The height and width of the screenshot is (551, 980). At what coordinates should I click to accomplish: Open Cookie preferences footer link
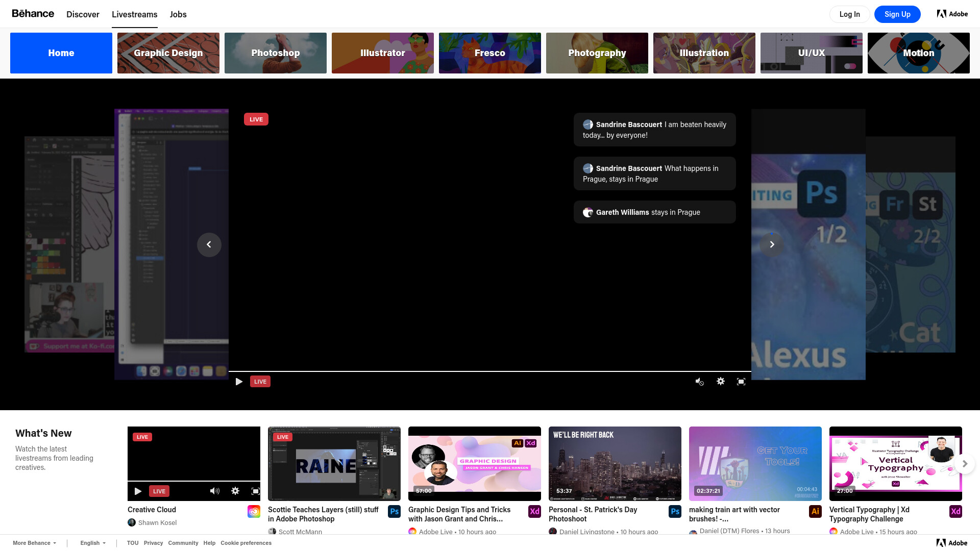pos(246,543)
